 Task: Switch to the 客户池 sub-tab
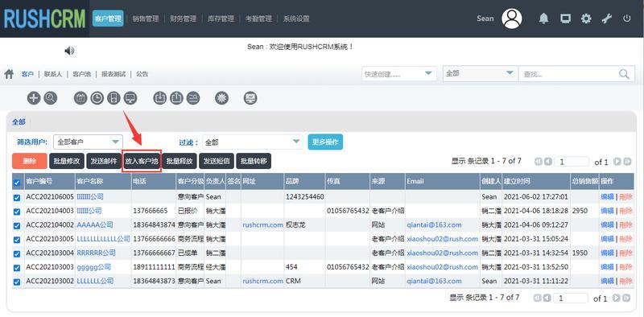82,74
